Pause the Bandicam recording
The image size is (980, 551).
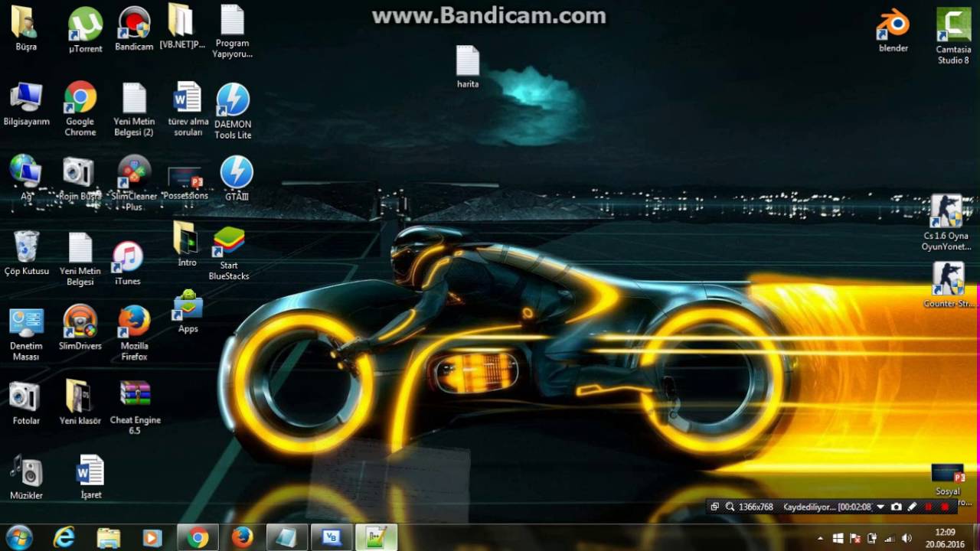click(x=929, y=507)
